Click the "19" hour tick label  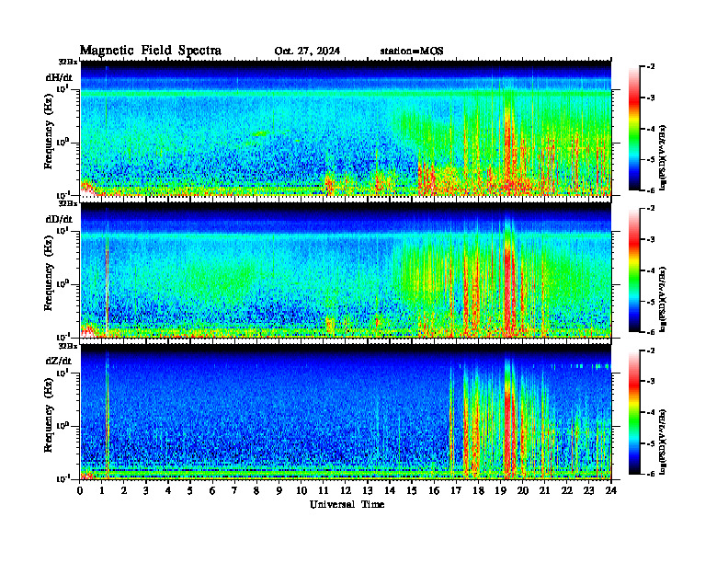point(500,490)
